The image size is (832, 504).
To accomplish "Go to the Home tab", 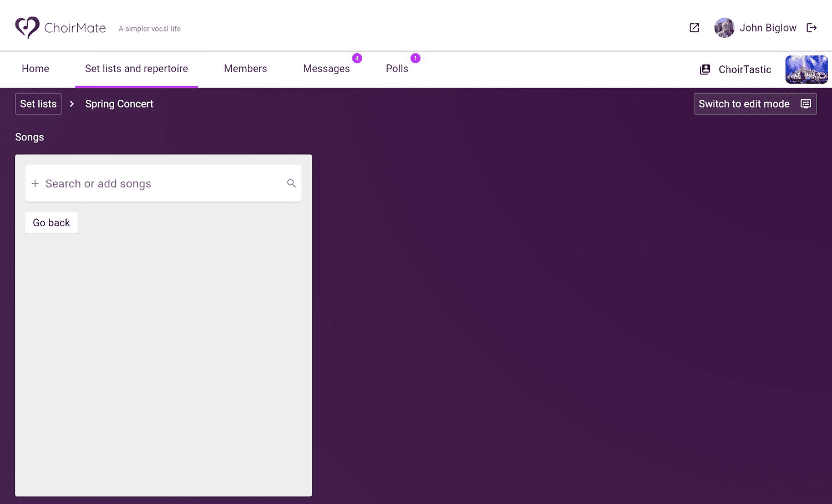I will pyautogui.click(x=35, y=69).
